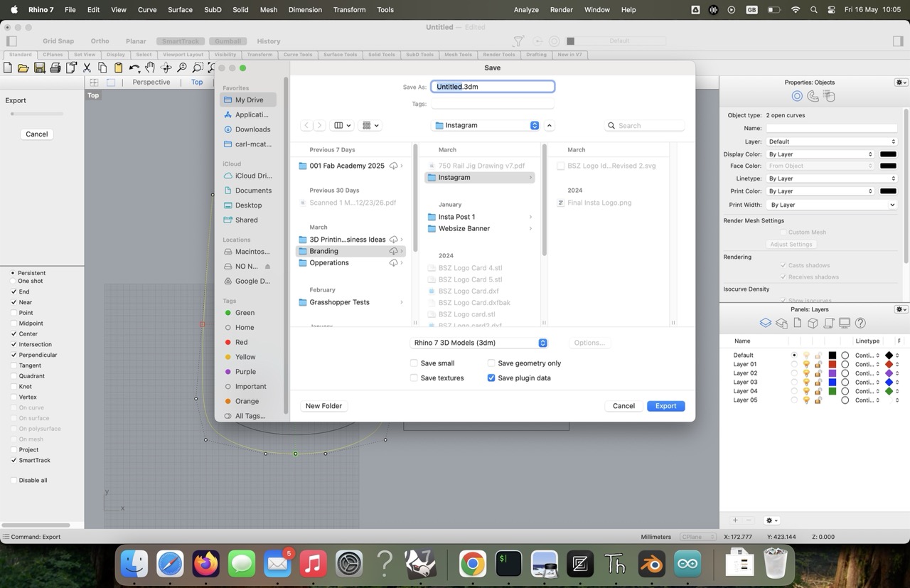
Task: Click the Display Color black swatch
Action: point(888,154)
